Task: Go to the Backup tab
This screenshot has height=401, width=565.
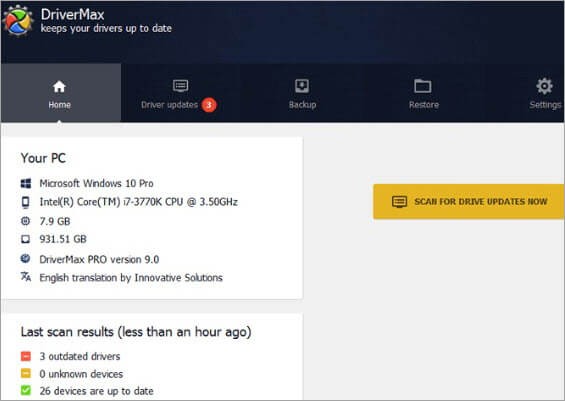Action: coord(302,94)
